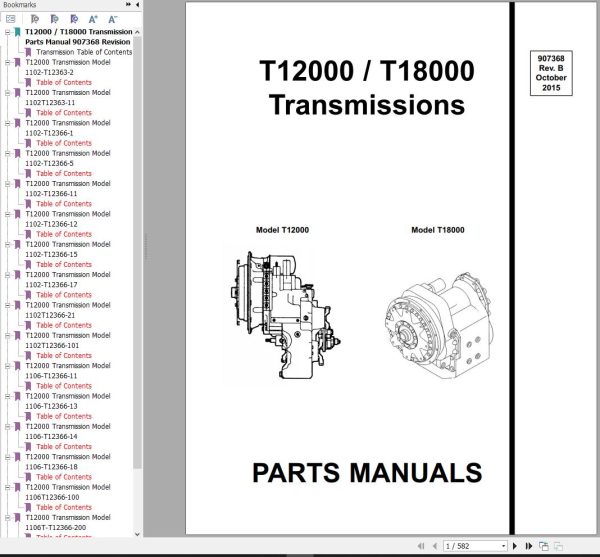Increase bookmark font size with A+ icon

93,19
